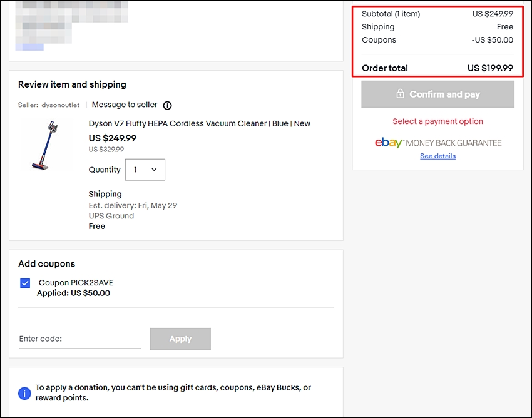Click seller name dysonoutlet

tap(60, 105)
